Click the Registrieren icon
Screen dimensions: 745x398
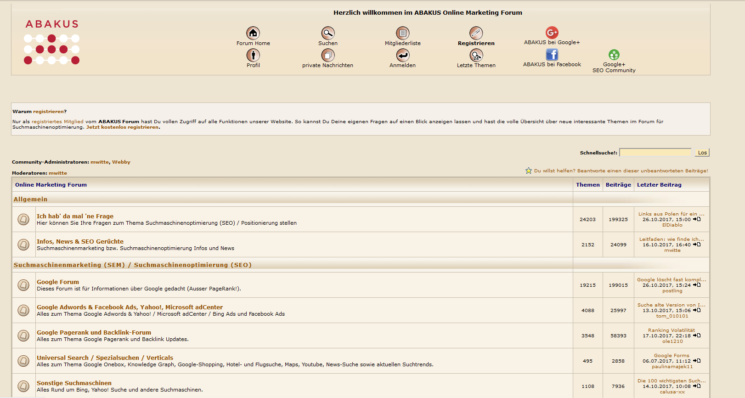coord(476,33)
